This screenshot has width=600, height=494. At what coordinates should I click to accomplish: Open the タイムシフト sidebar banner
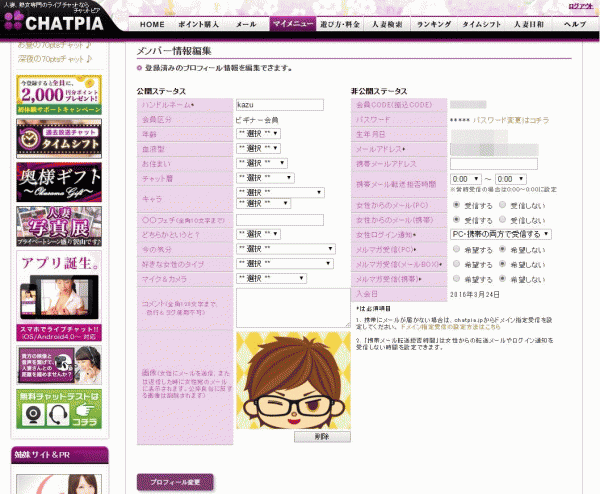point(59,139)
